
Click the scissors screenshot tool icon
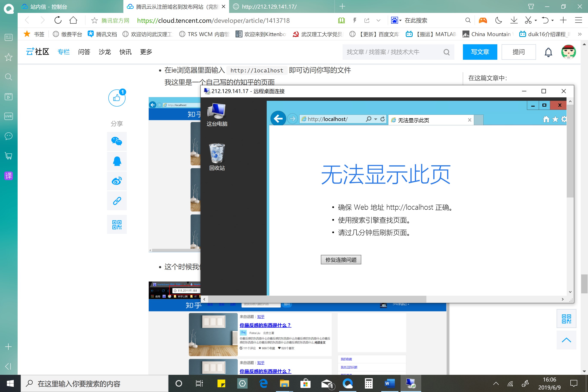pyautogui.click(x=528, y=20)
